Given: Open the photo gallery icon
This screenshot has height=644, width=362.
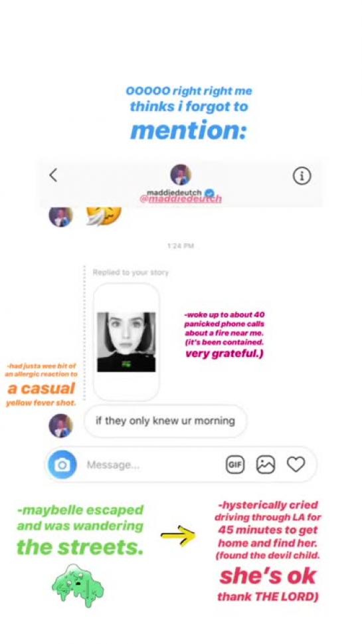Looking at the screenshot, I should [x=266, y=465].
